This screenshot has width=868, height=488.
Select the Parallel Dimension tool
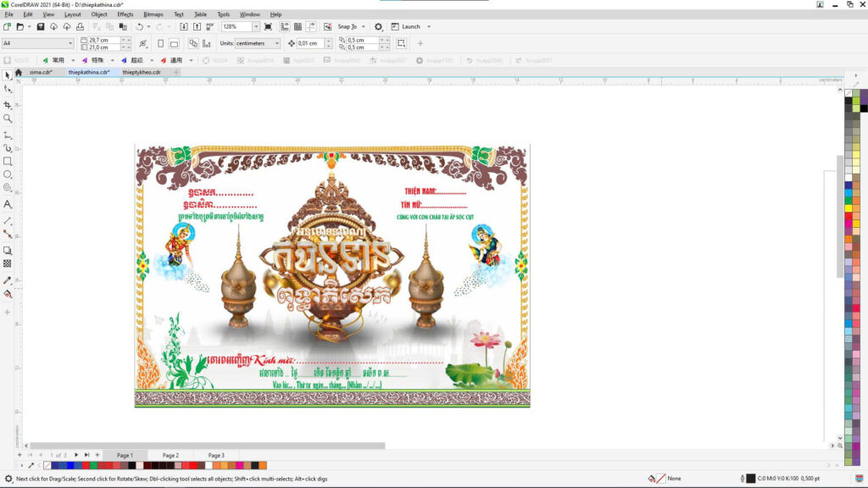pyautogui.click(x=7, y=221)
